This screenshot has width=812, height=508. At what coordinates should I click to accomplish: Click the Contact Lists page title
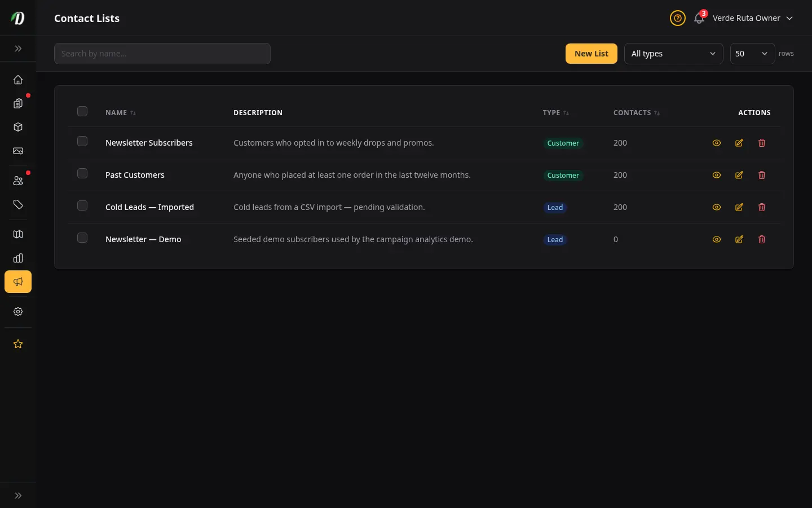click(x=87, y=18)
